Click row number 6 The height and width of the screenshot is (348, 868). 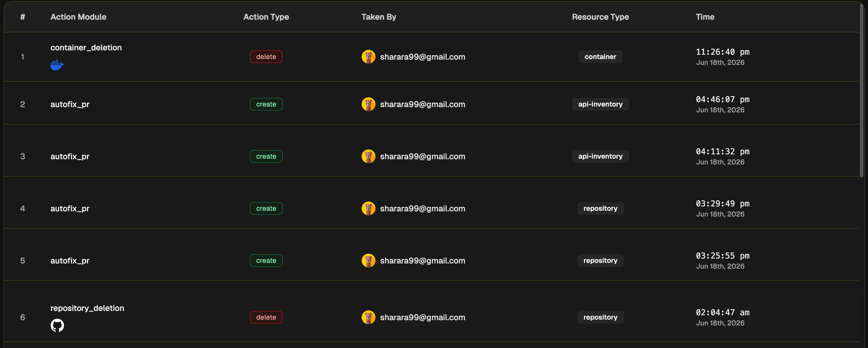[23, 317]
